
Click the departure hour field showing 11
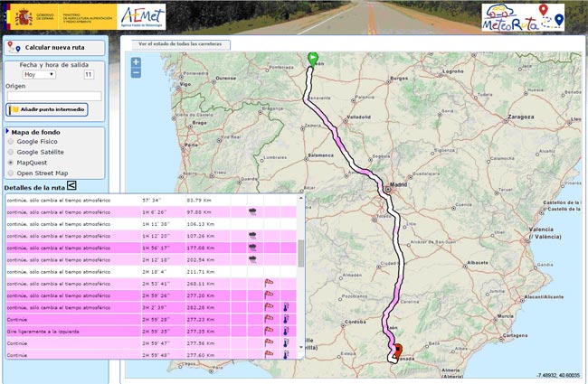click(89, 75)
